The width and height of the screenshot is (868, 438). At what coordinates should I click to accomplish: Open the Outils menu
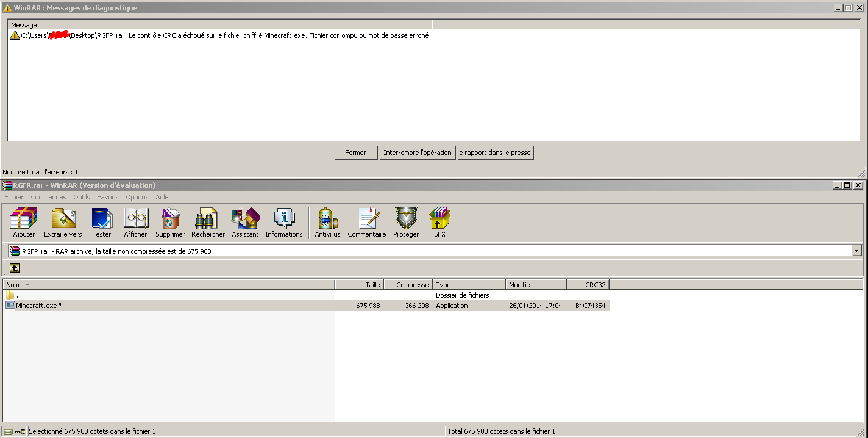point(82,197)
